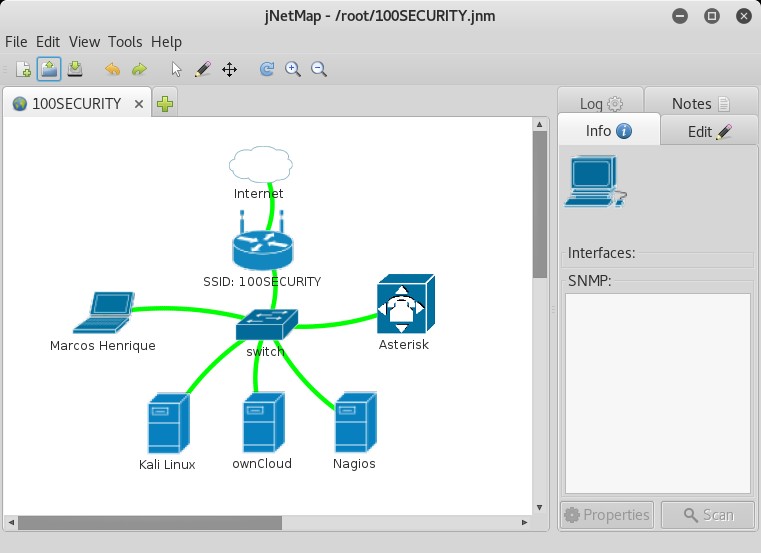
Task: Click the horizontal scrollbar thumb
Action: [x=150, y=523]
